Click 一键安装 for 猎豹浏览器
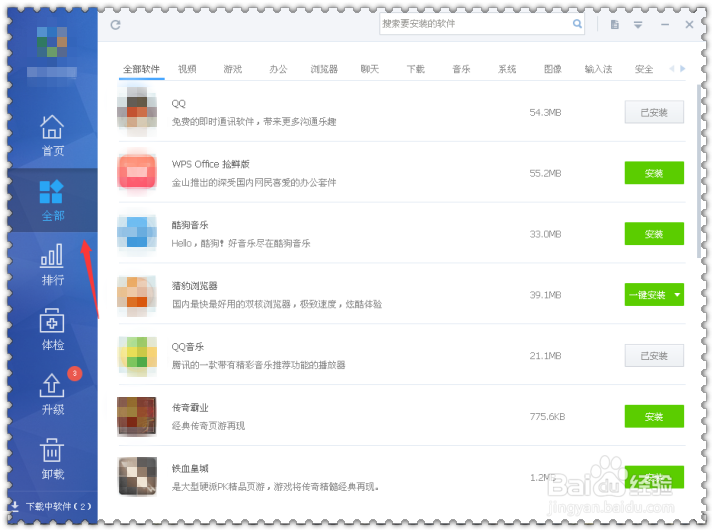 click(647, 295)
